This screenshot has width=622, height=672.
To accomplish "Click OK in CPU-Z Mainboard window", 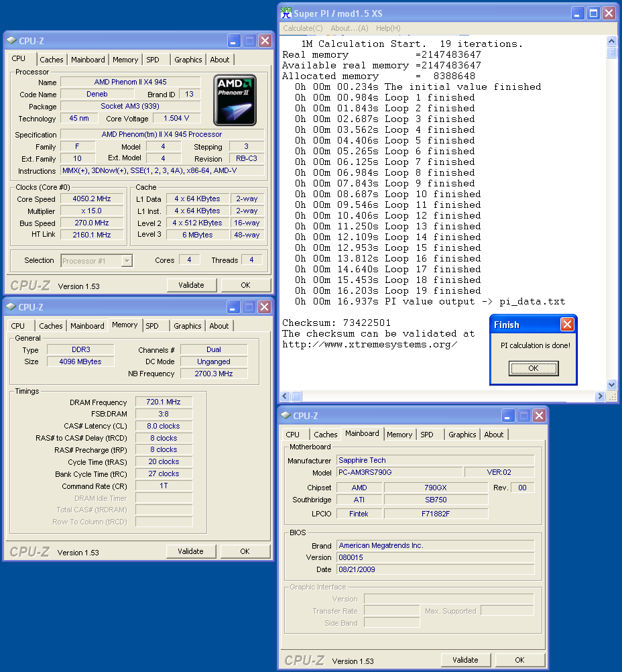I will (519, 659).
